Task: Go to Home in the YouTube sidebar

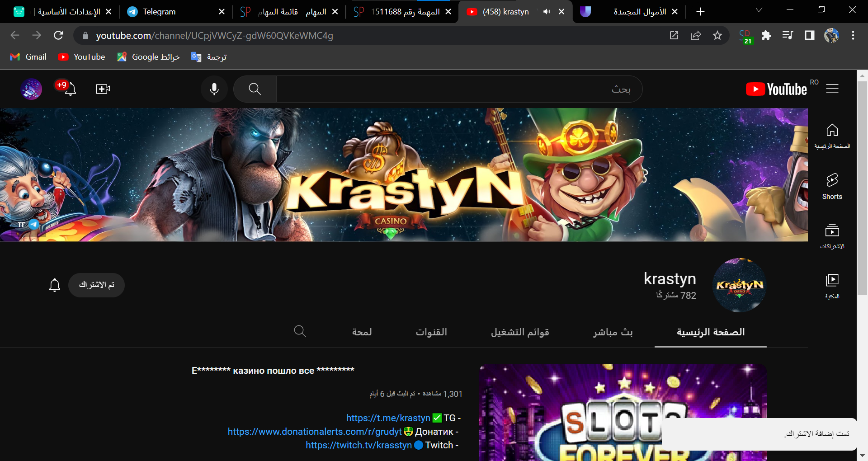Action: point(832,136)
